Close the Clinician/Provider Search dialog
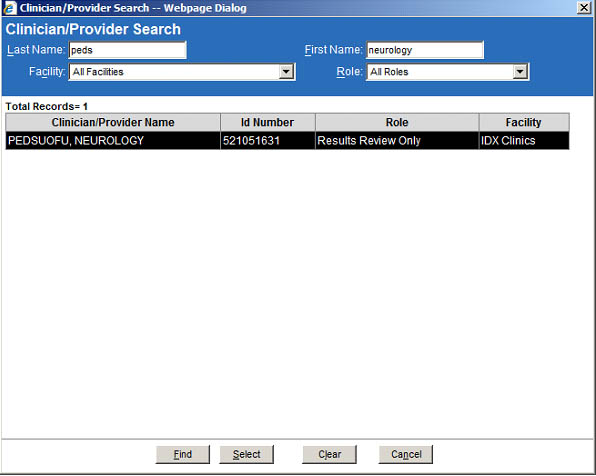 pos(583,8)
